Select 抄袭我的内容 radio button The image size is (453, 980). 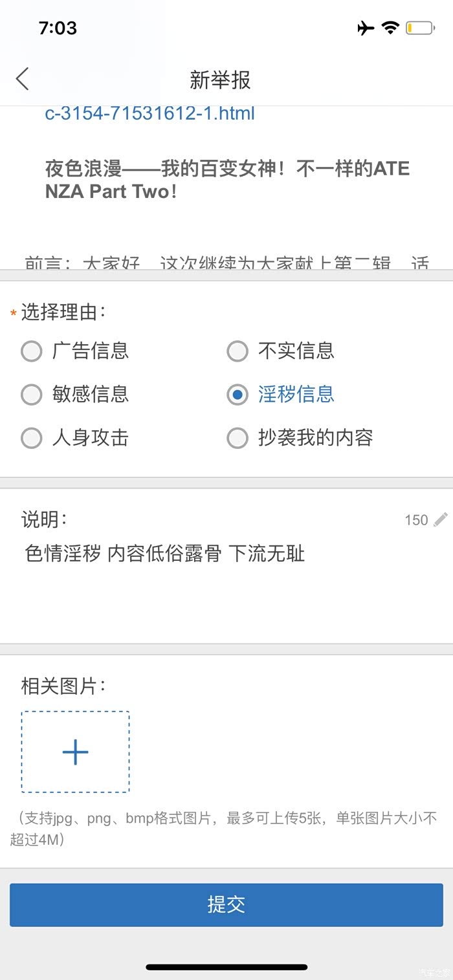pyautogui.click(x=238, y=439)
